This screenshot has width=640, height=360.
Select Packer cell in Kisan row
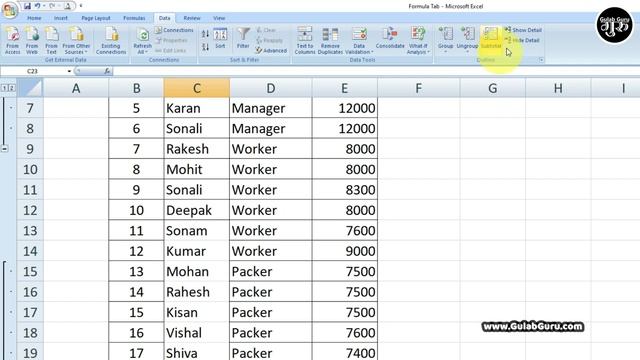(x=271, y=312)
